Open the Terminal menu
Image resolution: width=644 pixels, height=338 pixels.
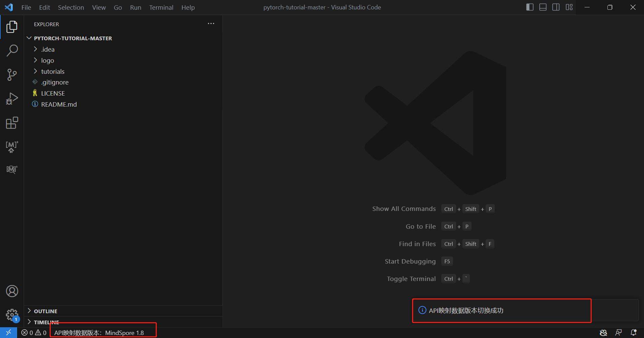161,7
